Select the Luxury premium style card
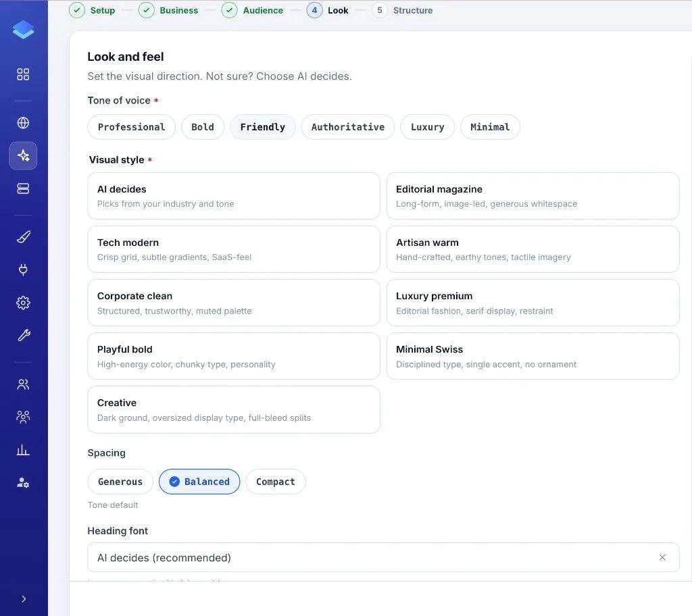 533,303
